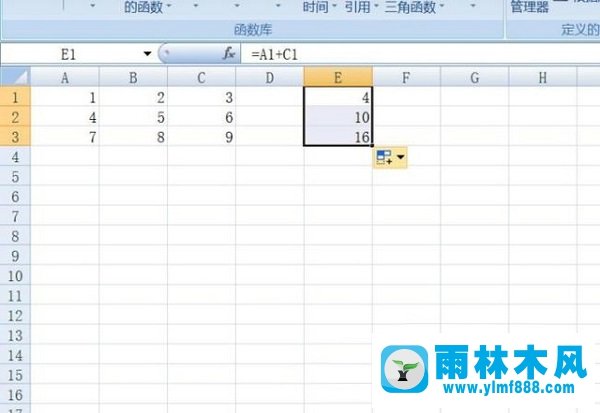Select row 12 header
Image resolution: width=600 pixels, height=413 pixels.
coord(15,316)
